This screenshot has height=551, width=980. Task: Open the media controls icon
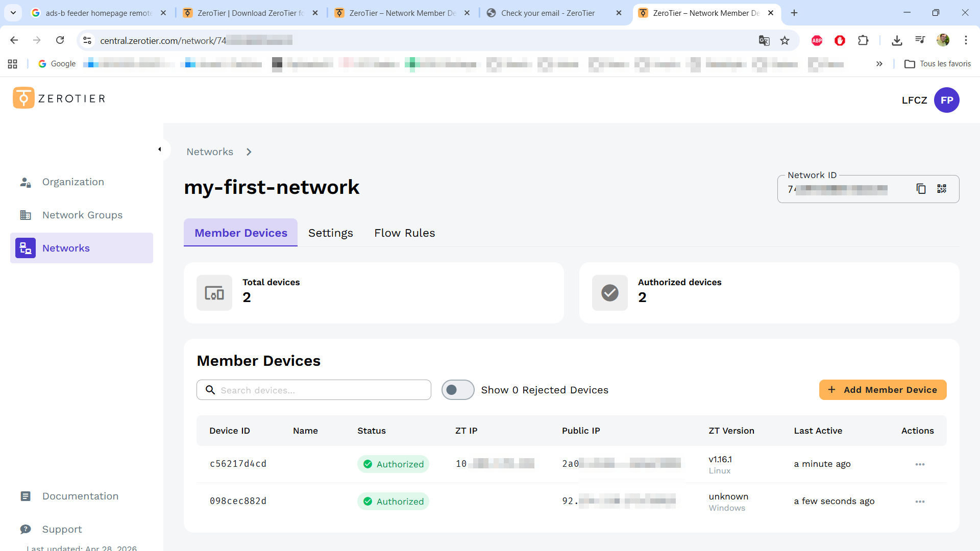click(920, 40)
